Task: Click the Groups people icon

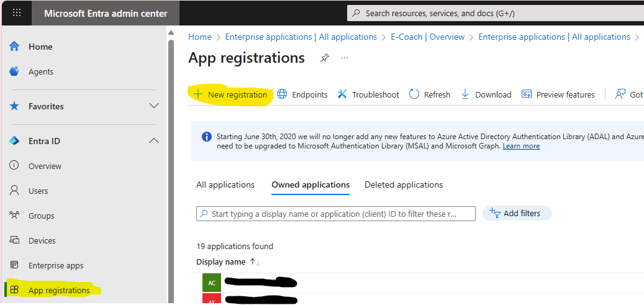Action: point(14,216)
